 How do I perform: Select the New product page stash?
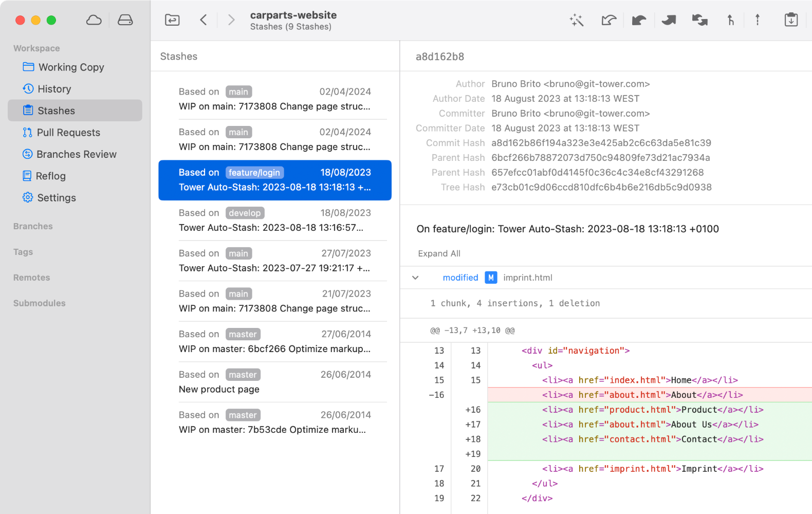[274, 382]
